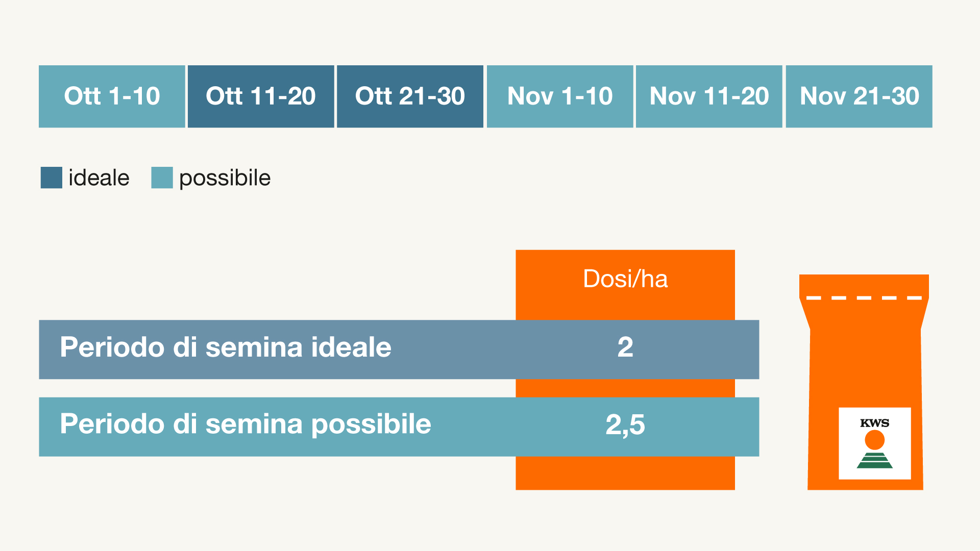Viewport: 980px width, 551px height.
Task: Click the 'Dosi/ha' column header
Action: 625,279
